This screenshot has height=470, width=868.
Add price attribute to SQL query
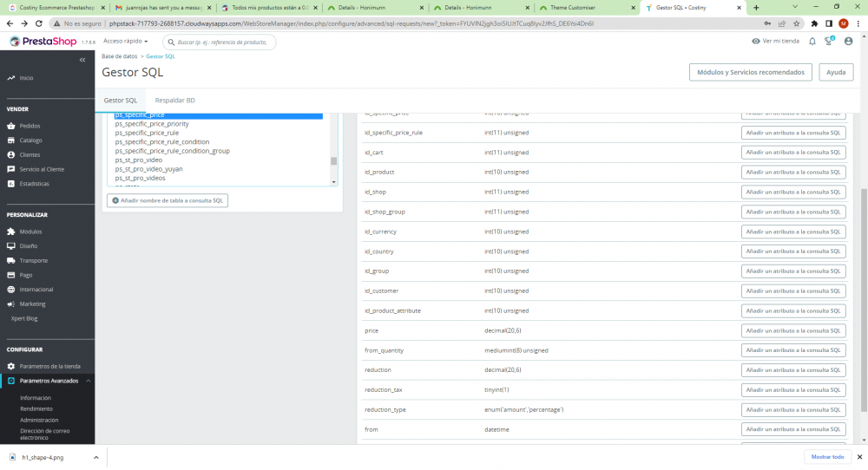(793, 330)
